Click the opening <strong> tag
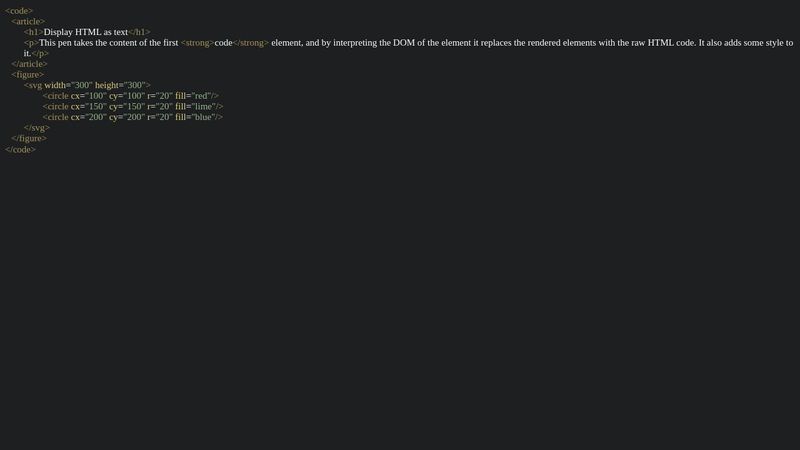The height and width of the screenshot is (450, 800). coord(197,43)
